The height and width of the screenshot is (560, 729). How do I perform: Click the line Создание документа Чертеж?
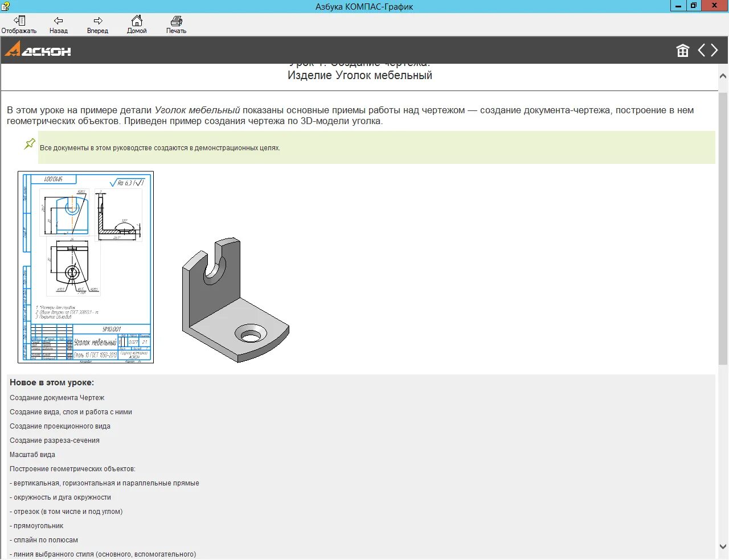57,398
